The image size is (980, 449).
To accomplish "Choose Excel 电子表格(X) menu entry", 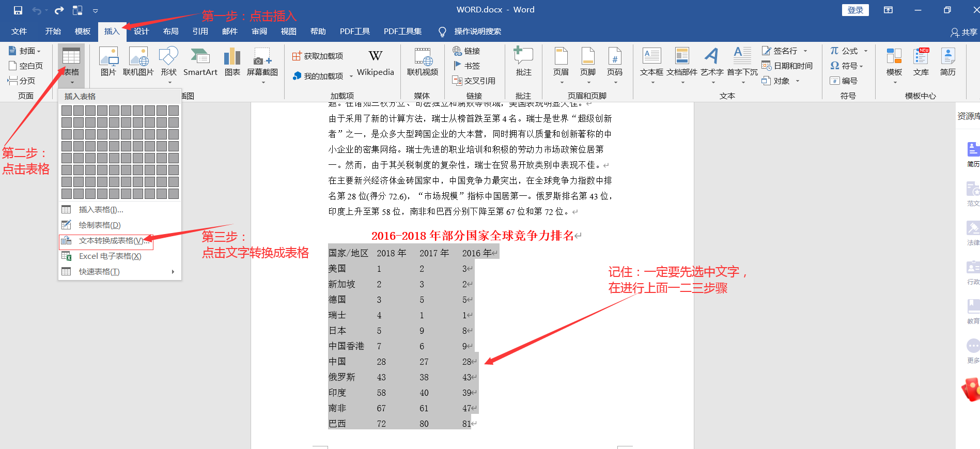I will 120,256.
